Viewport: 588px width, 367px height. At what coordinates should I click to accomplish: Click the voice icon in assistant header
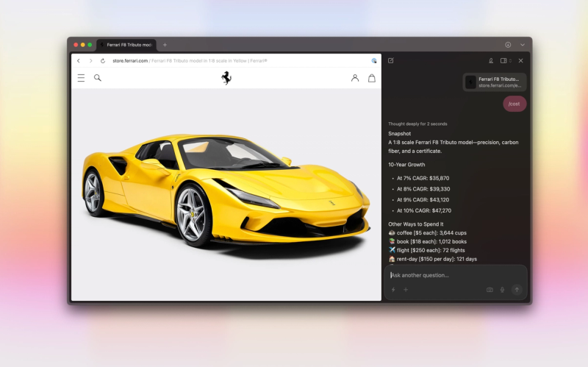click(x=491, y=60)
